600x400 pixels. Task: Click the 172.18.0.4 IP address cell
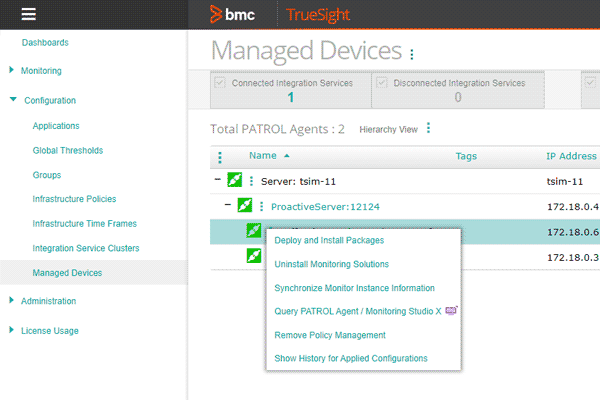(573, 207)
